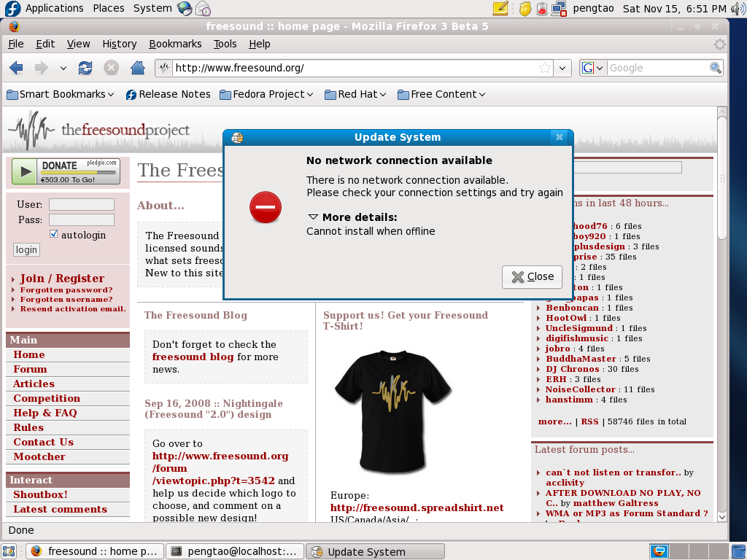Focus the User text field
The width and height of the screenshot is (747, 560).
pyautogui.click(x=82, y=204)
